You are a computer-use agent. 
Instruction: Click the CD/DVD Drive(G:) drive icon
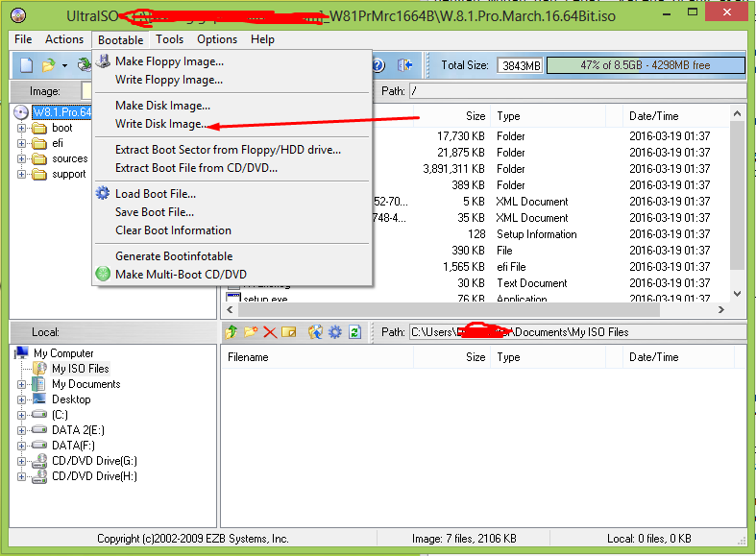pyautogui.click(x=39, y=461)
